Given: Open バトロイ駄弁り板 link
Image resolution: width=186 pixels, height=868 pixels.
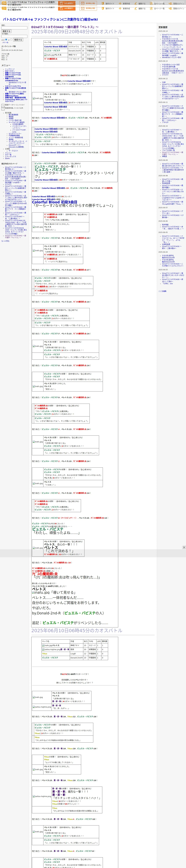Looking at the screenshot, I should tap(15, 120).
